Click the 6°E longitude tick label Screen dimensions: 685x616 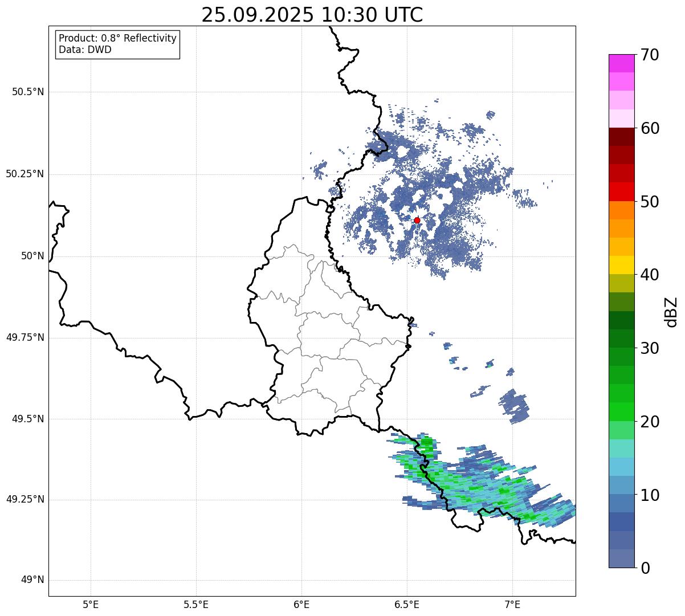pos(301,604)
